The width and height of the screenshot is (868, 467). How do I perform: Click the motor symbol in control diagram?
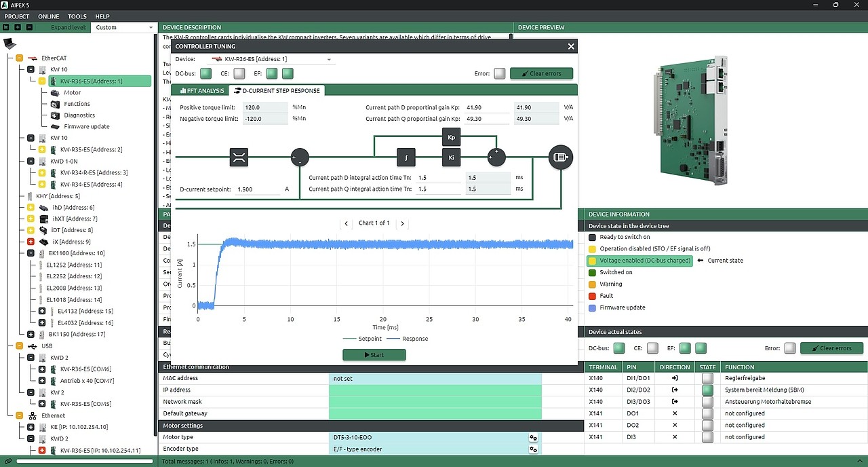(x=561, y=157)
